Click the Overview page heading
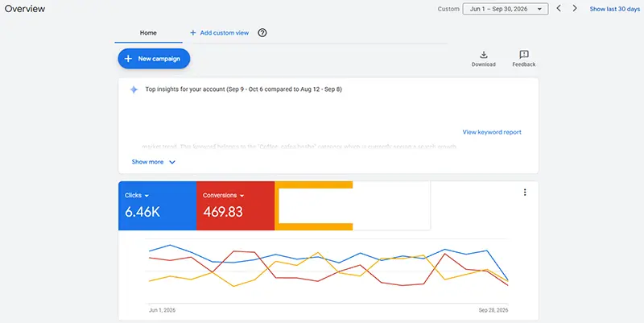 pos(25,9)
